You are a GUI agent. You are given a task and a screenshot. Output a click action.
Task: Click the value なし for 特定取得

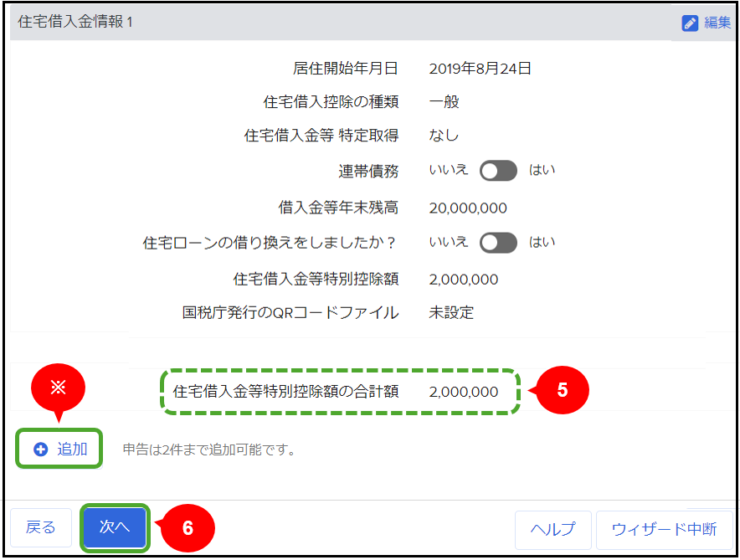(x=444, y=136)
